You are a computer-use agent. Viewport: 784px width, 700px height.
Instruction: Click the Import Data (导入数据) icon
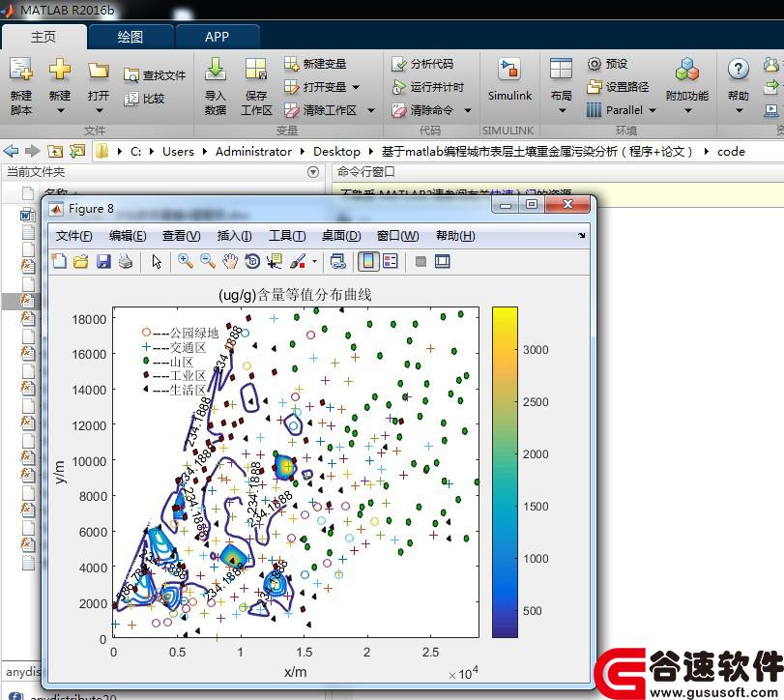216,69
